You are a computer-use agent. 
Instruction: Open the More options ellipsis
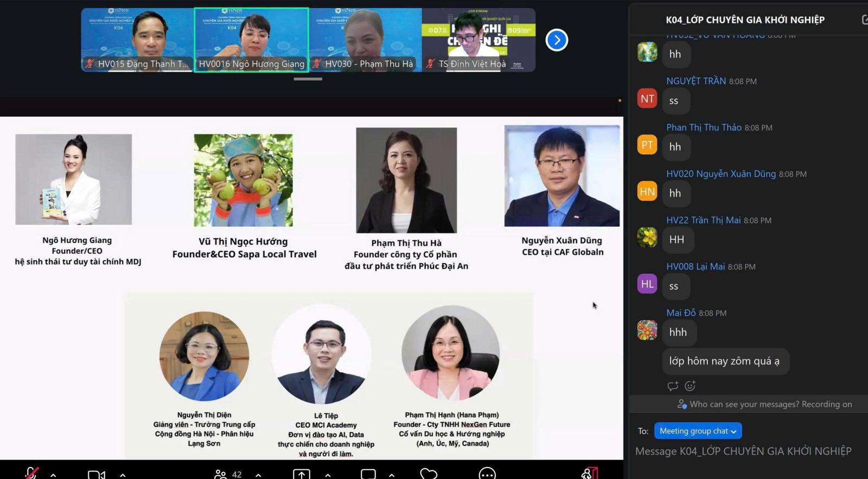tap(487, 474)
